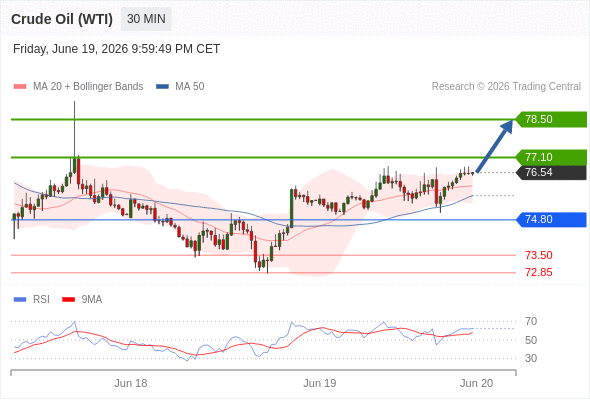This screenshot has height=400, width=590.
Task: Select the 78.50 green resistance label
Action: [551, 119]
